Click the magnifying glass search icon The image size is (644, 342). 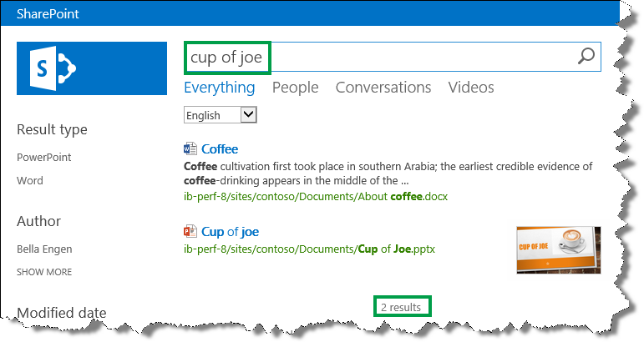pyautogui.click(x=586, y=56)
